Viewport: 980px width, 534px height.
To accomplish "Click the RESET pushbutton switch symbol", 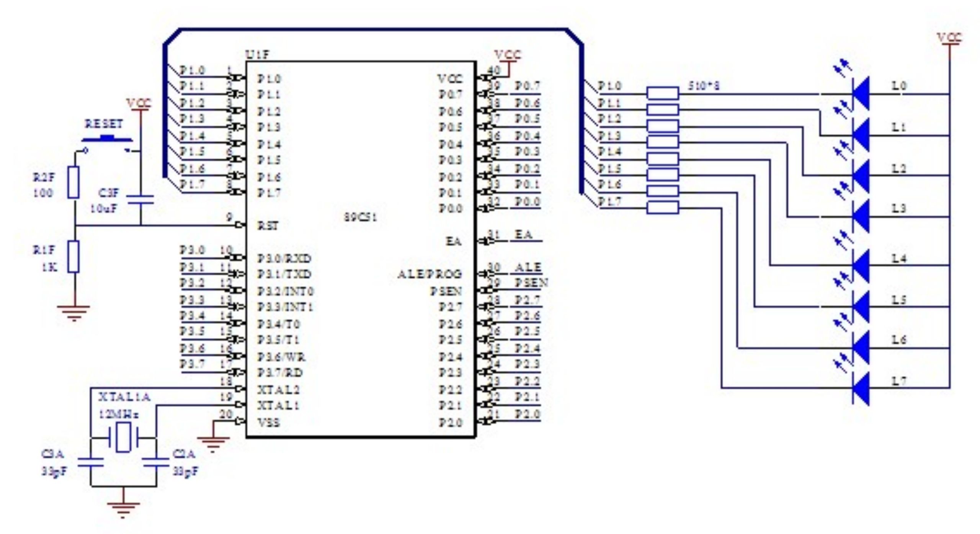I will (108, 144).
